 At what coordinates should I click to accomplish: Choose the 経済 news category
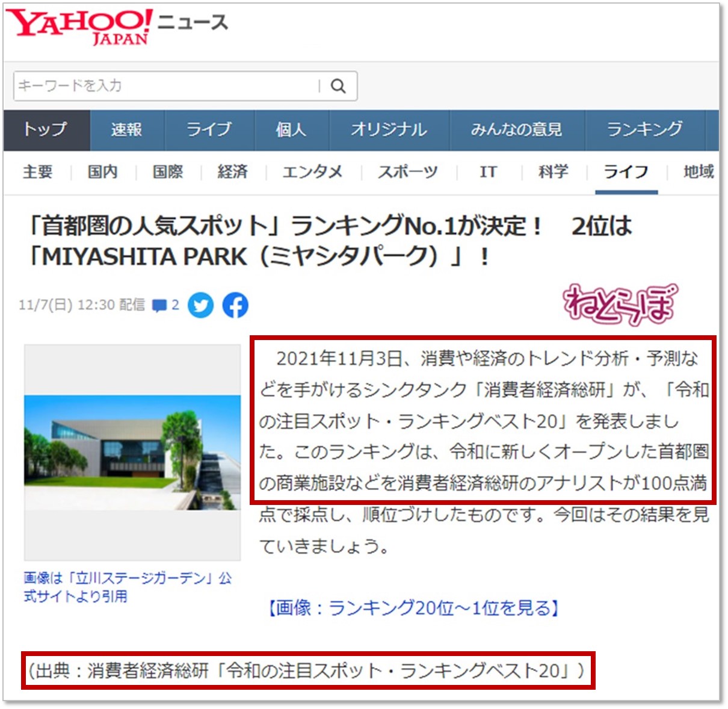[232, 172]
